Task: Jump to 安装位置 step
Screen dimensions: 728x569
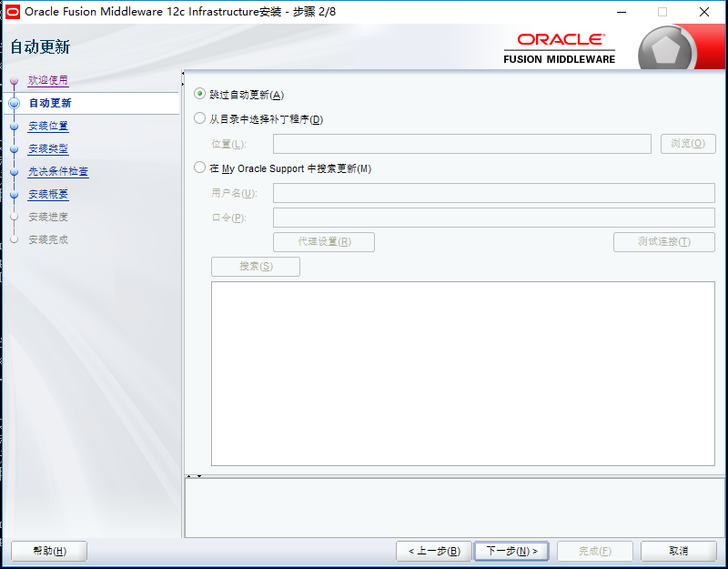Action: pos(48,126)
